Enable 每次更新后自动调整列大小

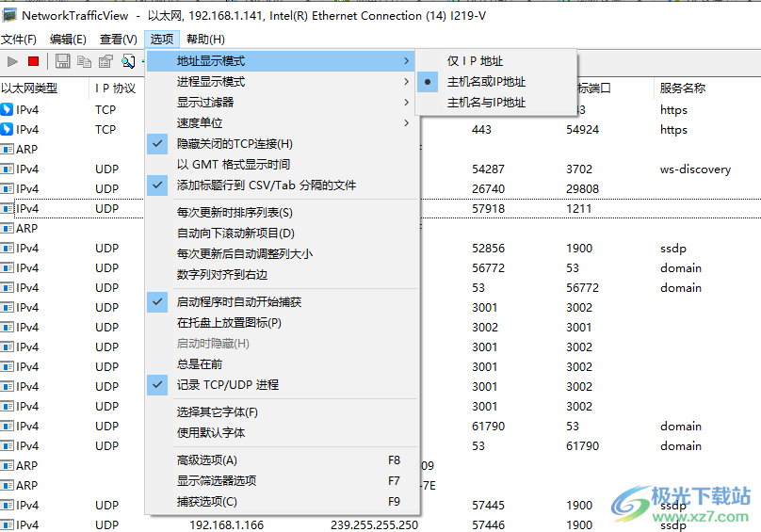point(283,254)
